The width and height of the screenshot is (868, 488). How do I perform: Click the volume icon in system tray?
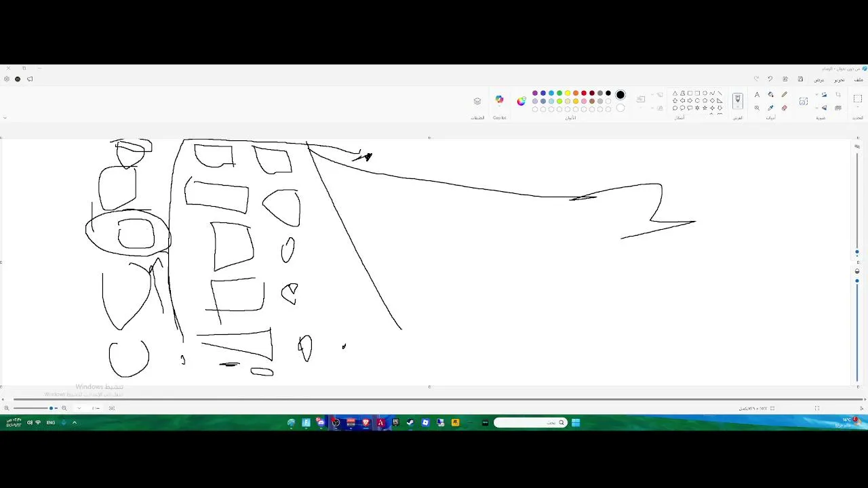click(30, 423)
